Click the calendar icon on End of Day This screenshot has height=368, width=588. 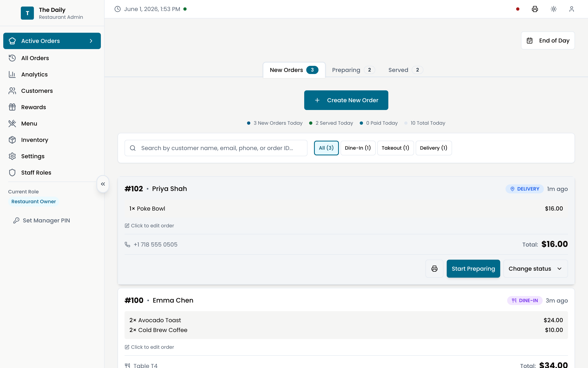coord(530,41)
